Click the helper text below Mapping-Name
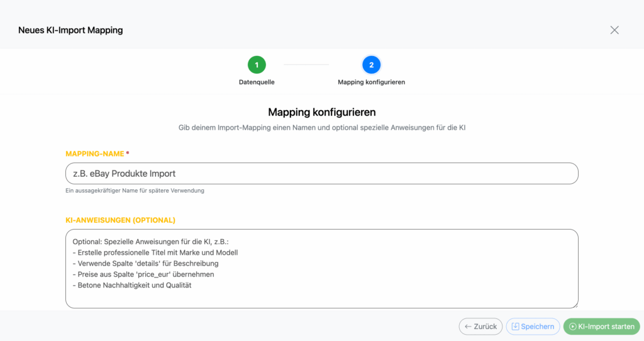This screenshot has width=644, height=341. [135, 191]
